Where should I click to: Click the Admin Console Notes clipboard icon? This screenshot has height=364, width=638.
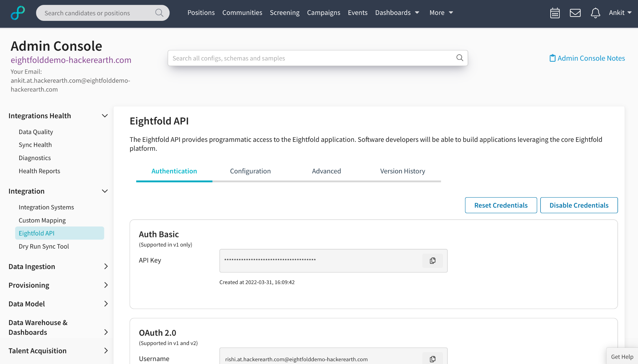[x=552, y=58]
